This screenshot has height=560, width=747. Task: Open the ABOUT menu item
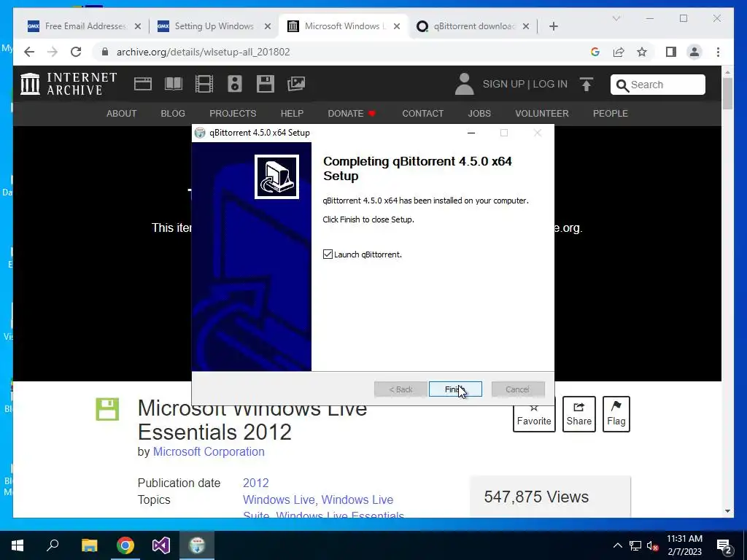(x=122, y=113)
